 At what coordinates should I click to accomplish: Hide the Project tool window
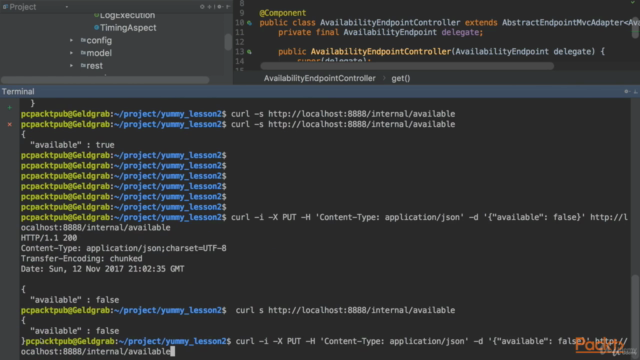coord(228,7)
